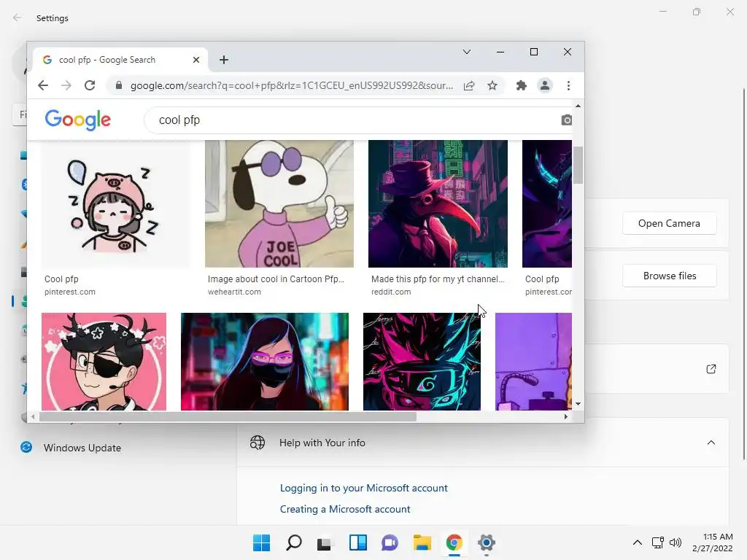This screenshot has height=560, width=747.
Task: Click the right arrow of the horizontal scrollbar
Action: [x=565, y=416]
